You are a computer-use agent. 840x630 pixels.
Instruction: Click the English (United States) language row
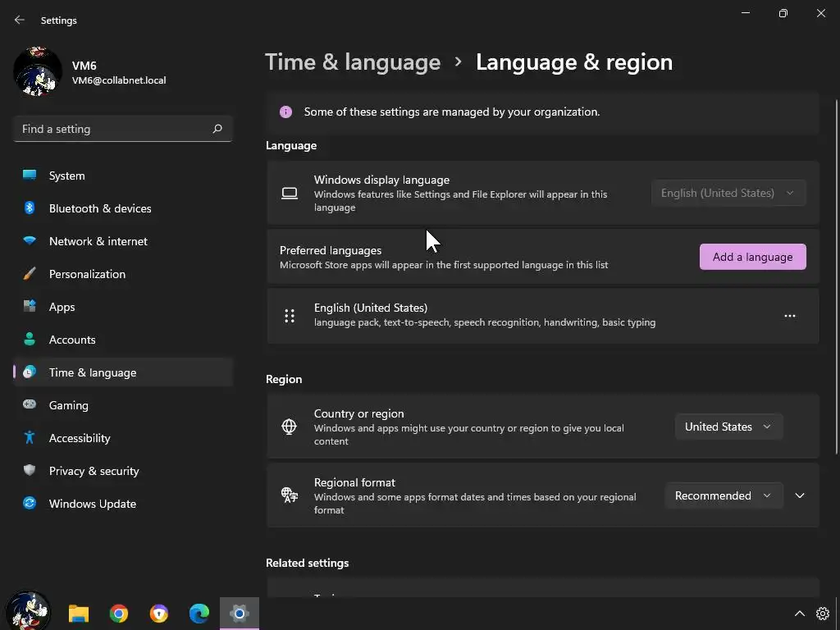(543, 316)
